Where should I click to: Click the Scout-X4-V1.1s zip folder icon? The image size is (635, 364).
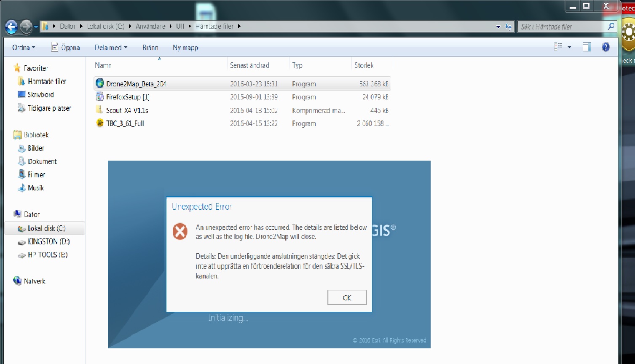(x=99, y=110)
